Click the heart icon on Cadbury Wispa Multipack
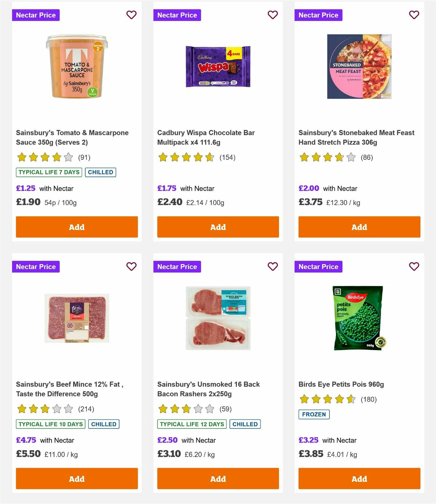 [x=272, y=15]
